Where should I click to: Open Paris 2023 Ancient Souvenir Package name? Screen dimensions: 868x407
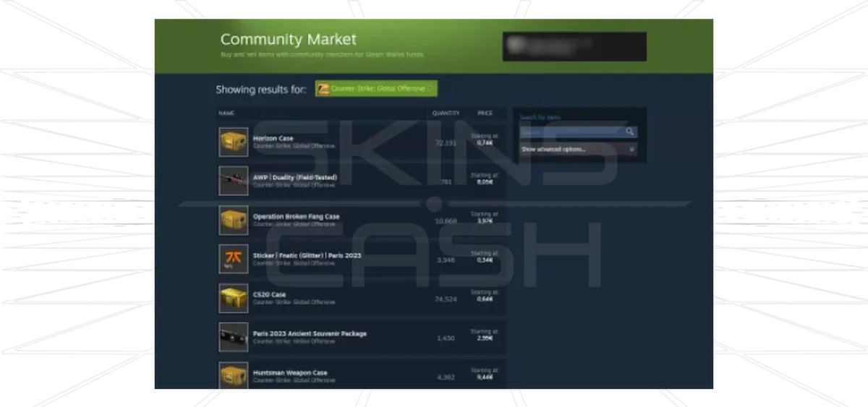(x=310, y=333)
